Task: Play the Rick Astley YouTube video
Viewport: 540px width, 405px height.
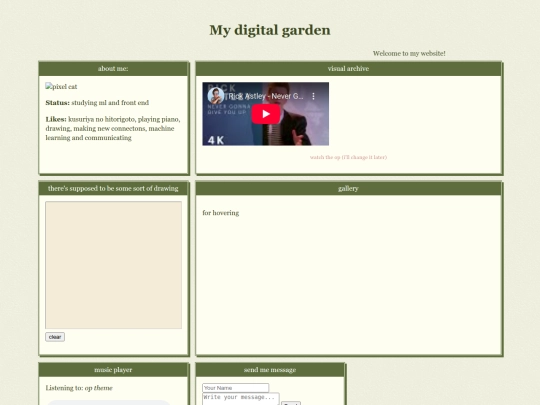Action: pyautogui.click(x=266, y=114)
